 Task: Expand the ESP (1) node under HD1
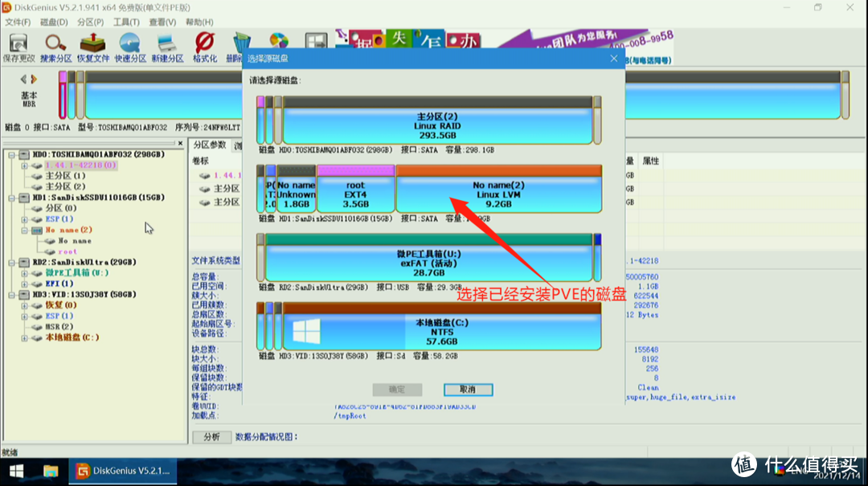tap(24, 219)
